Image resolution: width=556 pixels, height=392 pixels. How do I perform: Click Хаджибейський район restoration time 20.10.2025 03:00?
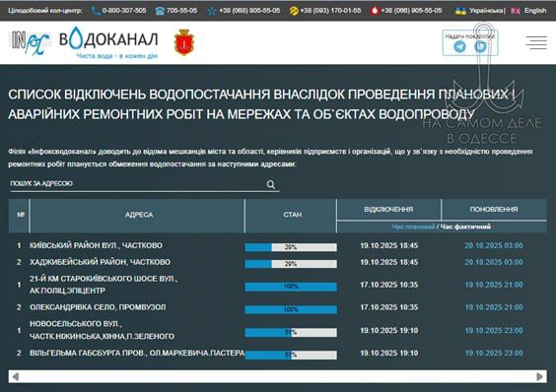[x=494, y=262]
